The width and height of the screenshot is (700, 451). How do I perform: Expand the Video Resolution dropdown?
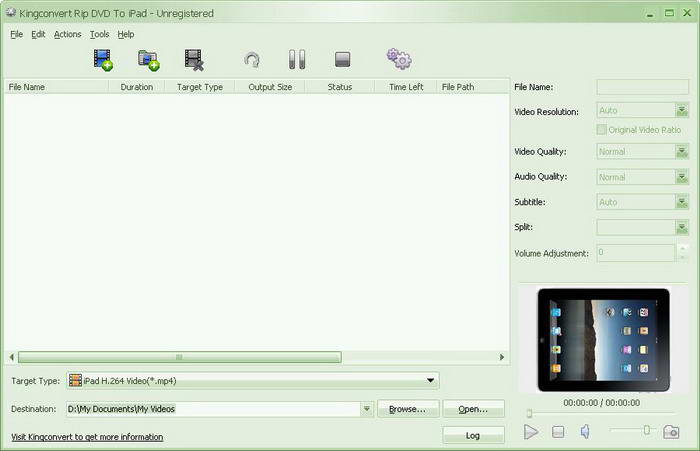pos(682,110)
